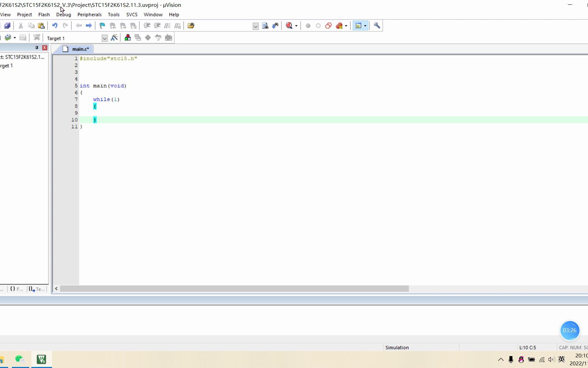Image resolution: width=588 pixels, height=368 pixels.
Task: Switch to the Functions panel tab
Action: [17, 289]
